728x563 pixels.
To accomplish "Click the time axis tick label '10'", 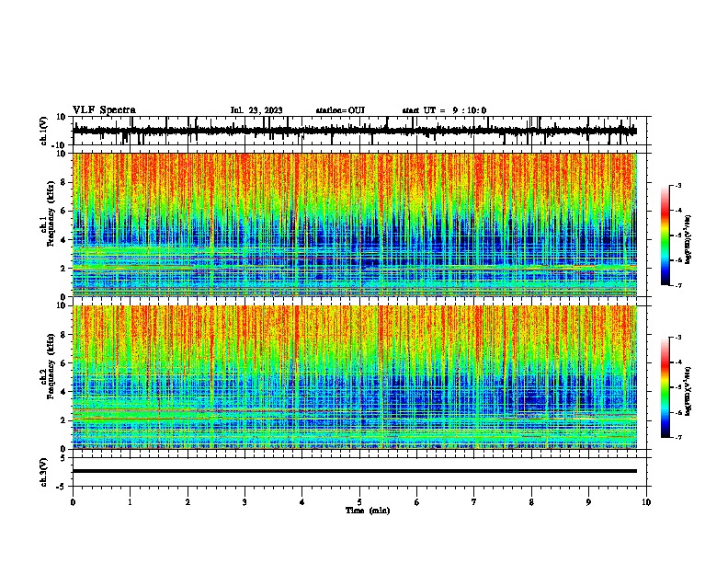I will (x=646, y=502).
